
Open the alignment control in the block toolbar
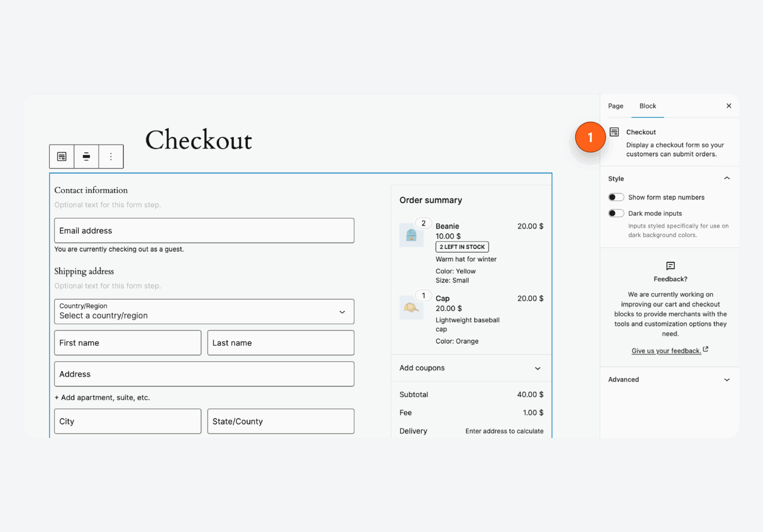(x=86, y=156)
